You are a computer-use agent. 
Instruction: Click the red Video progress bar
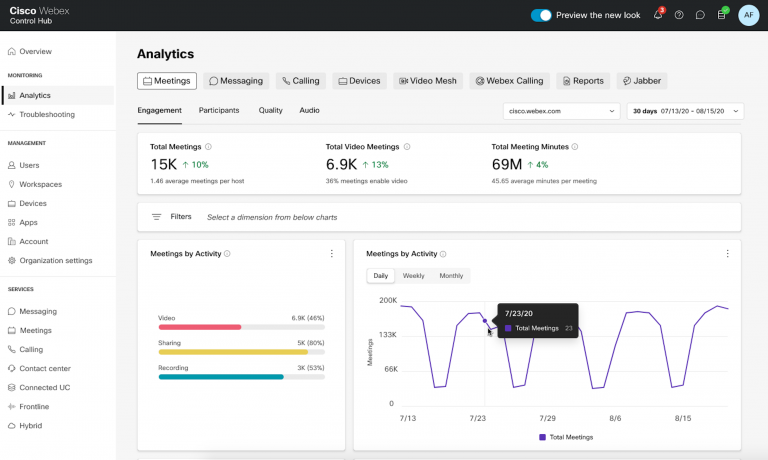pyautogui.click(x=200, y=327)
